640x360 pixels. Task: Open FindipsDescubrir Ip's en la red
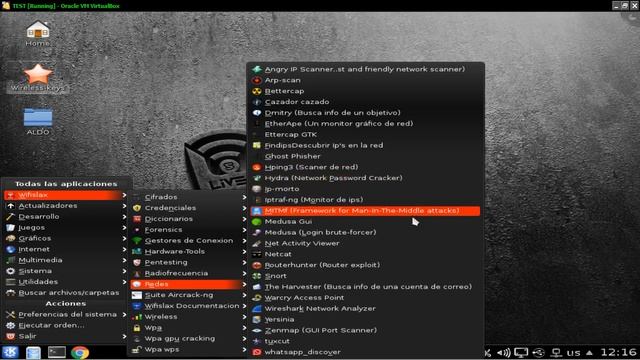[365, 145]
